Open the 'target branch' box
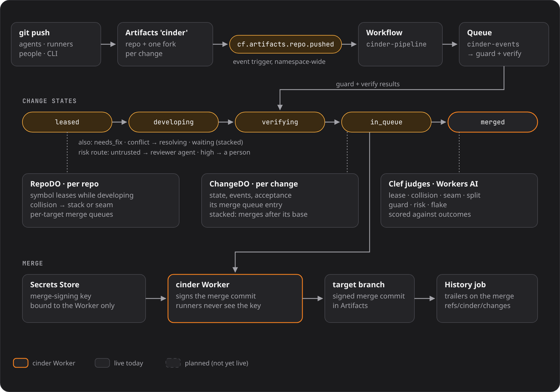This screenshot has width=560, height=392. 370,298
